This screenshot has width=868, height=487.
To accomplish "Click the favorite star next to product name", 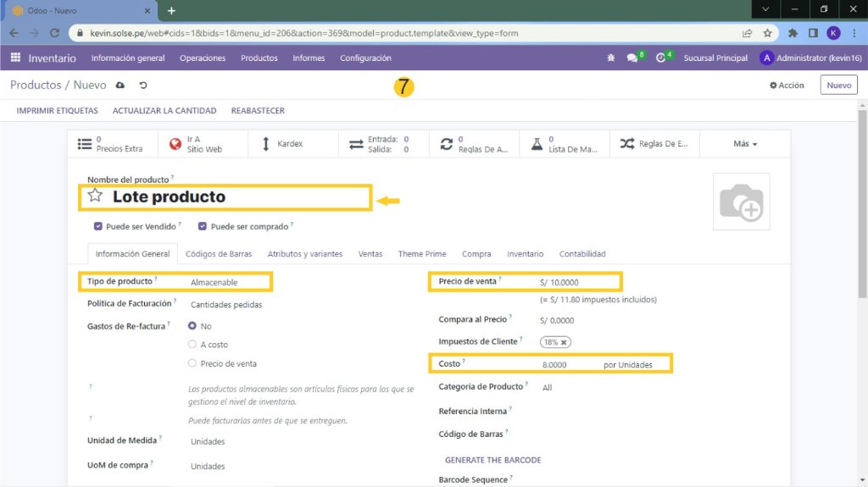I will 95,196.
